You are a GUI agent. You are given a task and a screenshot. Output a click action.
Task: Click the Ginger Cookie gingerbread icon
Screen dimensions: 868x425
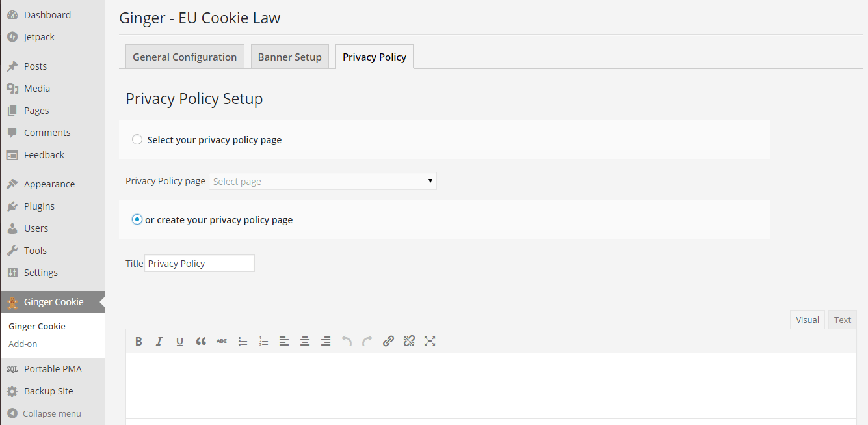[x=12, y=302]
